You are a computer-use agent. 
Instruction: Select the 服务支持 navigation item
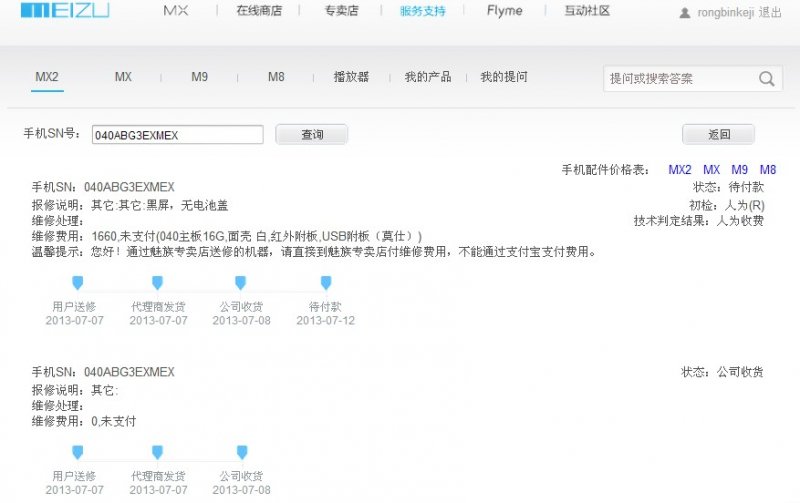click(422, 11)
